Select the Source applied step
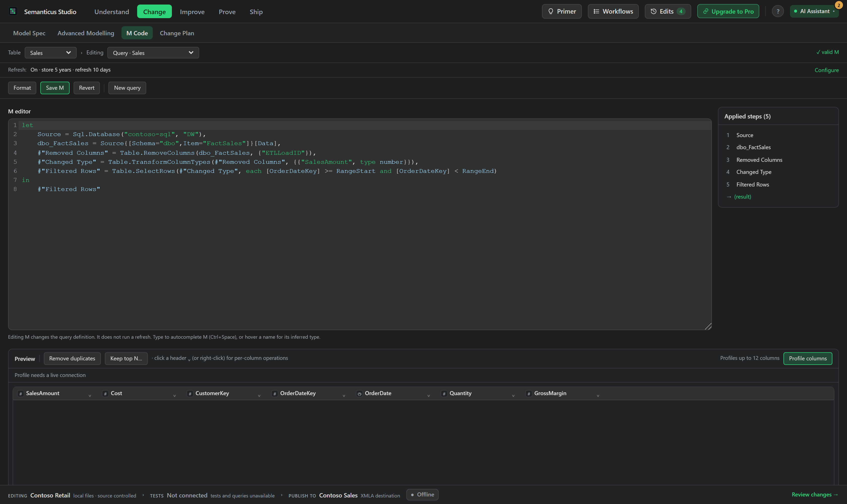Viewport: 847px width, 504px height. pyautogui.click(x=778, y=135)
